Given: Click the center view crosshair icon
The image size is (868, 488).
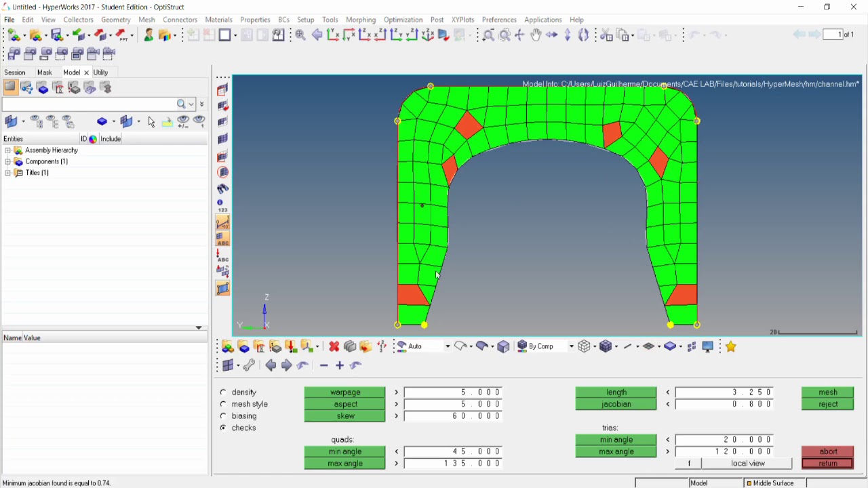Looking at the screenshot, I should (x=520, y=35).
